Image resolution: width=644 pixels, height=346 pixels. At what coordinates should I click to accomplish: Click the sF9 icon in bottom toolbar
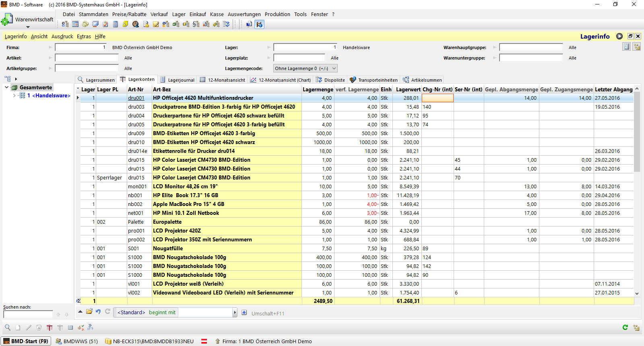point(90,327)
